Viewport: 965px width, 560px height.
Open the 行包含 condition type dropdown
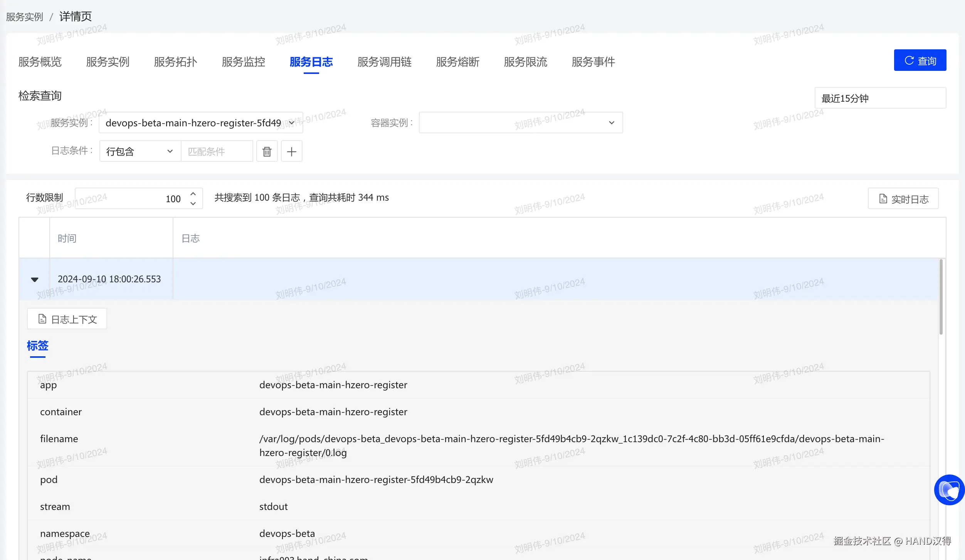click(140, 151)
